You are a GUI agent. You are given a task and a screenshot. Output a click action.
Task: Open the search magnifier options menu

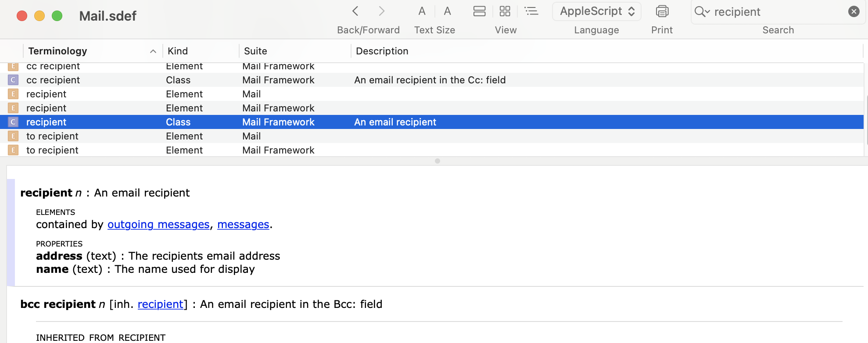(702, 12)
